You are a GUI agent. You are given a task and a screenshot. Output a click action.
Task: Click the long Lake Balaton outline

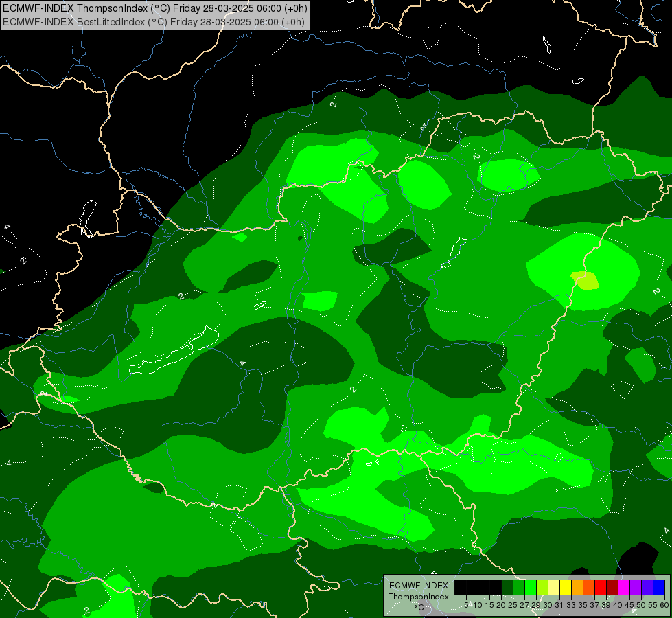tap(174, 350)
